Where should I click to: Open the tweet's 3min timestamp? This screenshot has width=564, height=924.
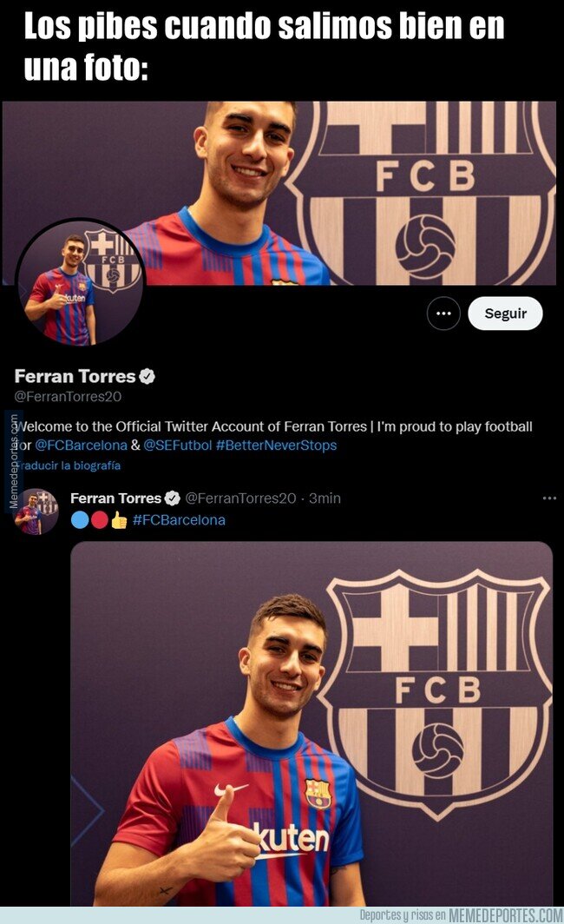[325, 498]
